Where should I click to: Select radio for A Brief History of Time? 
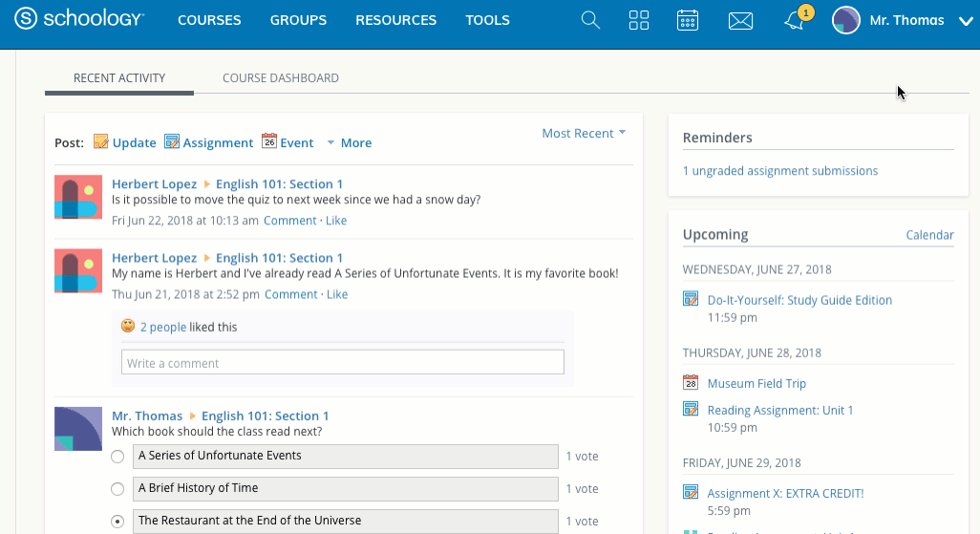click(117, 489)
